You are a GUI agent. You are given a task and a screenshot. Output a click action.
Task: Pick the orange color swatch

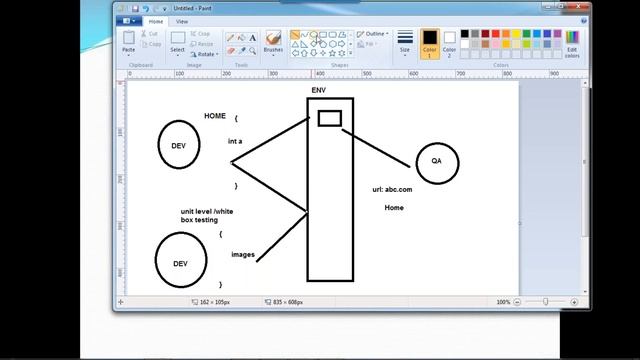pos(506,33)
